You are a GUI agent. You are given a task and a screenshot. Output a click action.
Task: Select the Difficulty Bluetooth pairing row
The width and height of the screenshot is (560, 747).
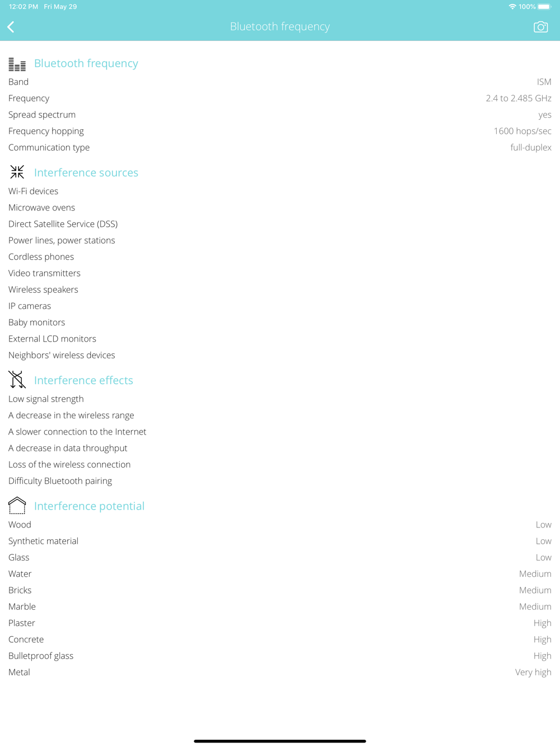click(280, 481)
